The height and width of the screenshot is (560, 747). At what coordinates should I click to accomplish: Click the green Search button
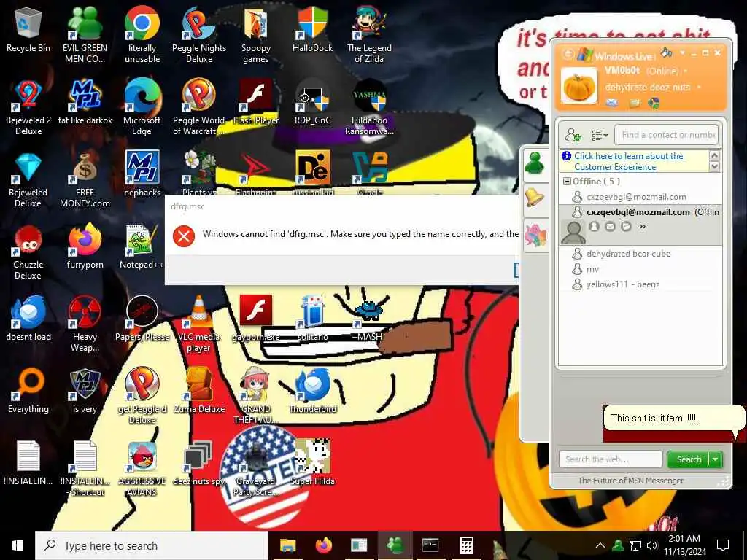pos(689,459)
